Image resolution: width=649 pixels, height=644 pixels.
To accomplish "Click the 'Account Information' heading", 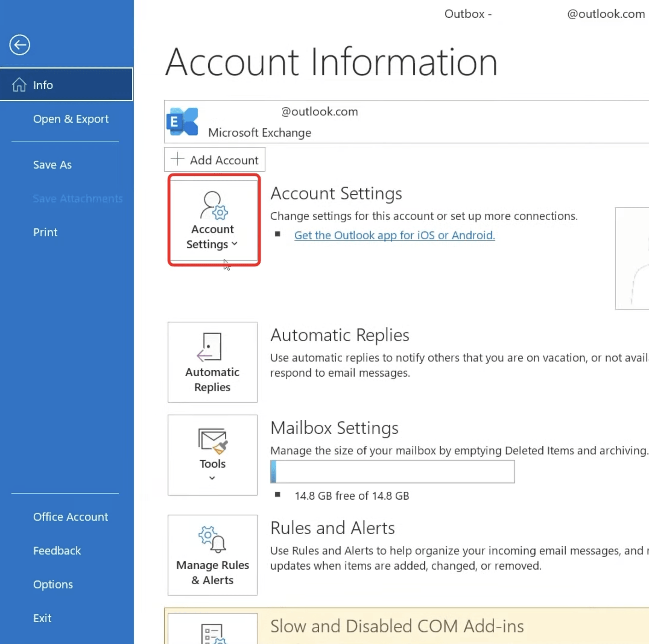I will [331, 62].
